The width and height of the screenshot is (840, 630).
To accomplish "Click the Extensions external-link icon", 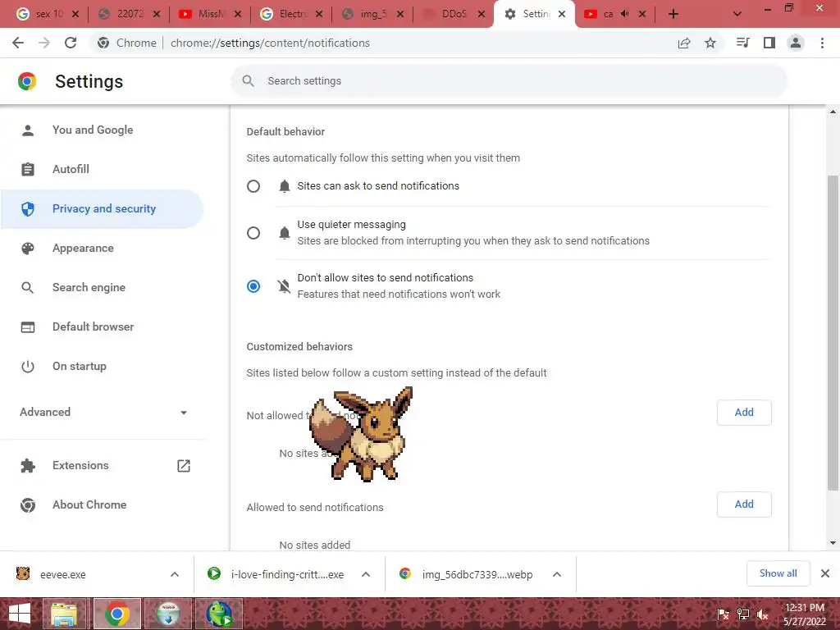I will (x=184, y=466).
